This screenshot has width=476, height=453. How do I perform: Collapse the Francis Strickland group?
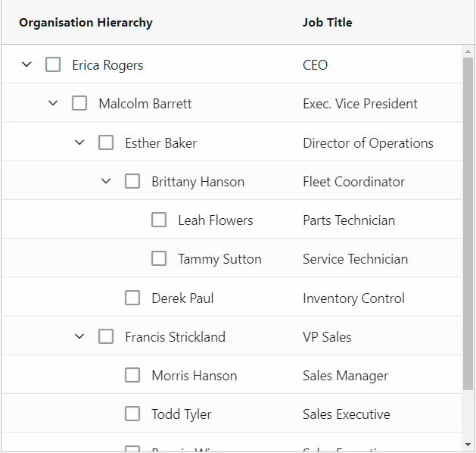click(79, 336)
